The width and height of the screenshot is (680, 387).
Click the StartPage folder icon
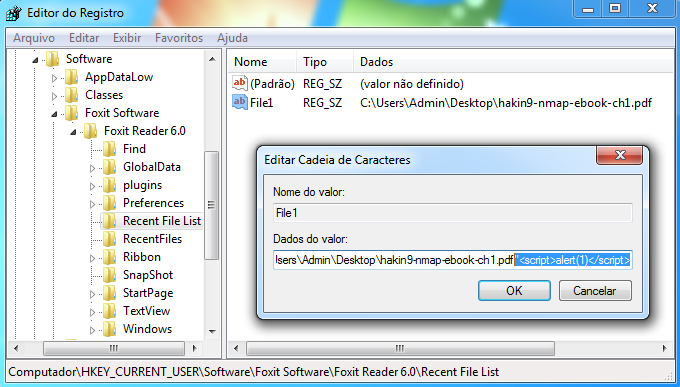(x=110, y=293)
